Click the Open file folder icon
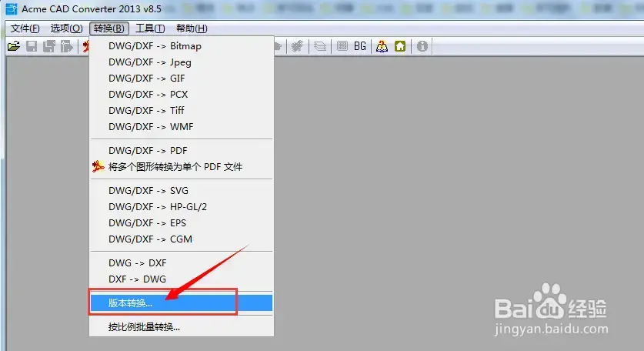Image resolution: width=644 pixels, height=351 pixels. [14, 46]
